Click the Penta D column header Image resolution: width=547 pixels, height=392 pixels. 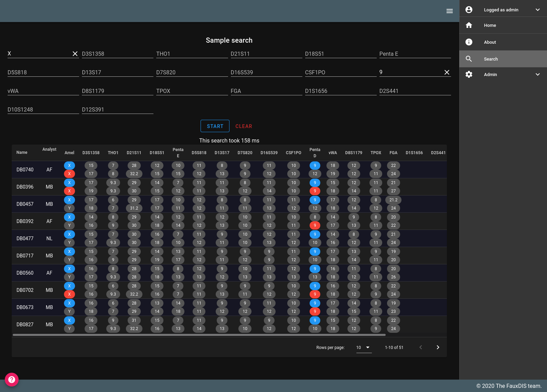click(x=315, y=153)
